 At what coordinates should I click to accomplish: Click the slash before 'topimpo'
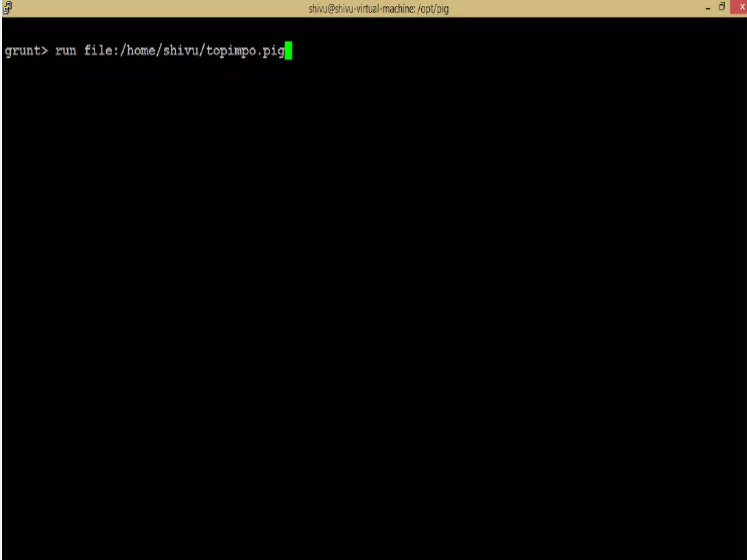(202, 50)
